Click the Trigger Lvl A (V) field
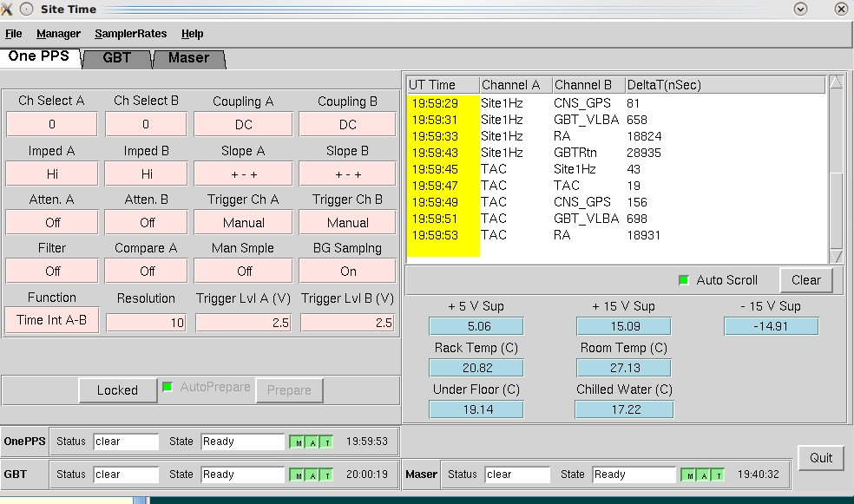854x504 pixels. (243, 323)
